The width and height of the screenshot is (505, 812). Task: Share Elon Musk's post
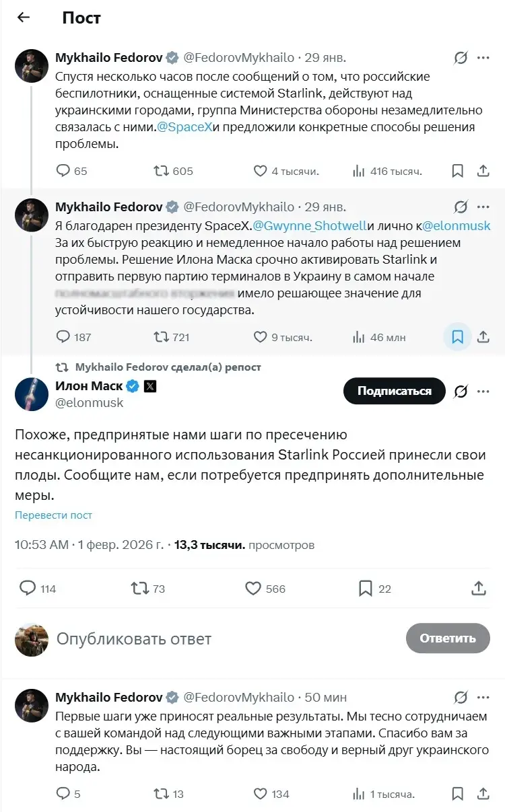[x=479, y=588]
